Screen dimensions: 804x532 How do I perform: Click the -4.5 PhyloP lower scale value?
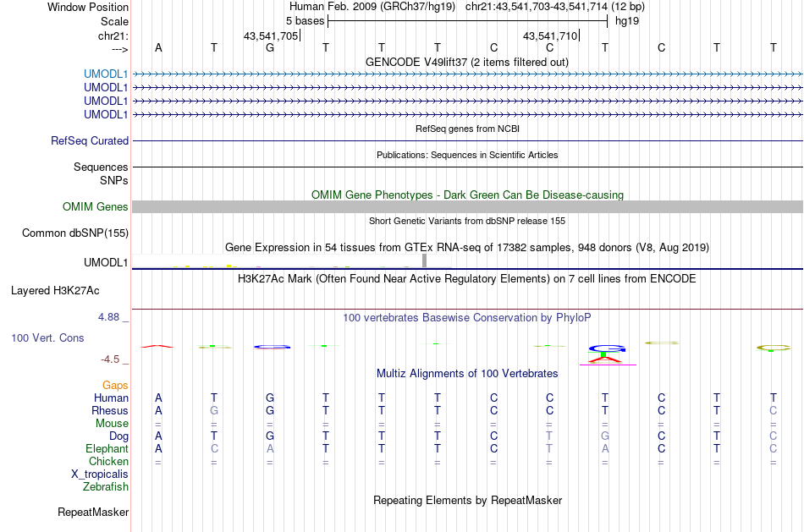(x=110, y=359)
